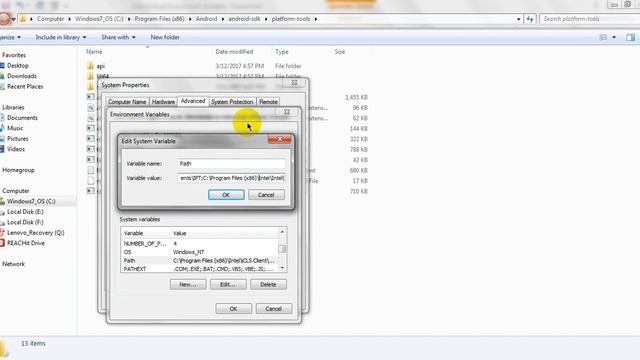
Task: Open the Organize menu in Explorer
Action: tap(10, 37)
